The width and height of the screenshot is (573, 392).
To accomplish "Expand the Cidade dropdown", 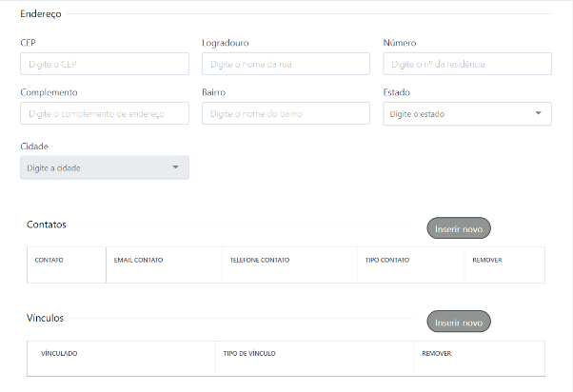I will [104, 167].
